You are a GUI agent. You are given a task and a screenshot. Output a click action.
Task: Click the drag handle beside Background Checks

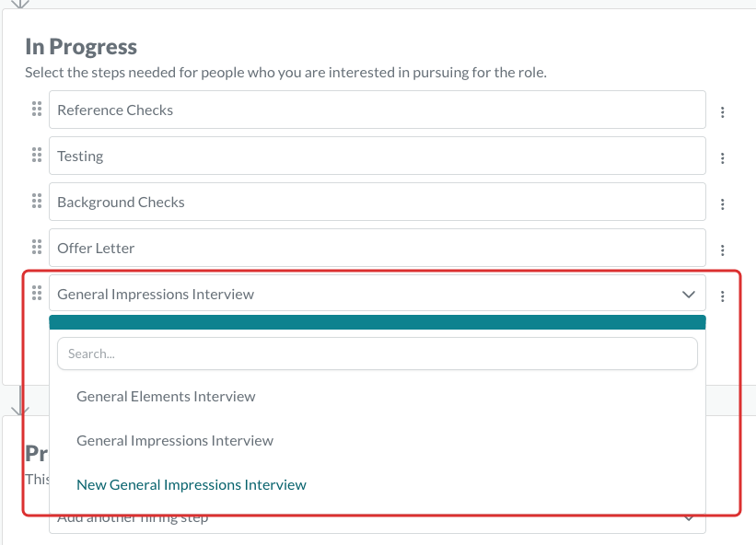pyautogui.click(x=37, y=201)
